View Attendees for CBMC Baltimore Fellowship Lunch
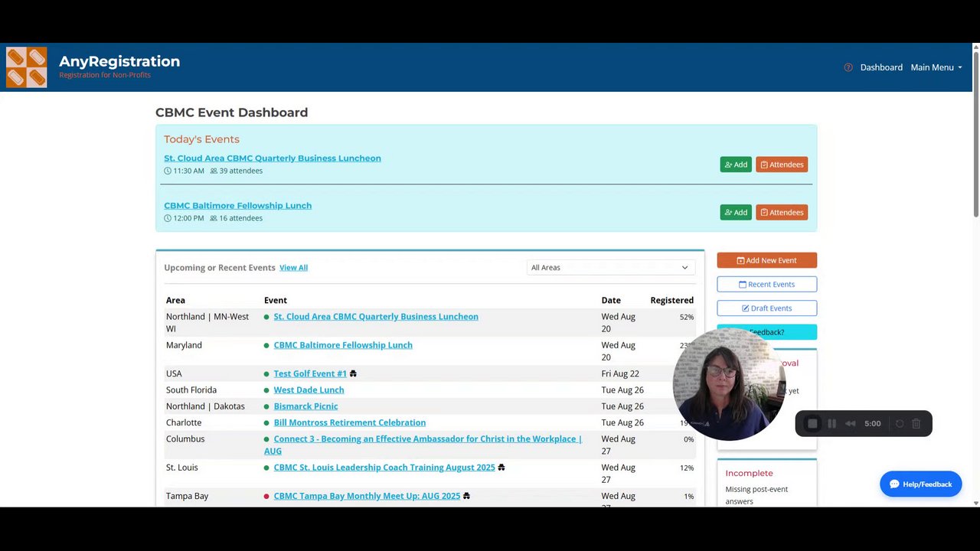 pyautogui.click(x=782, y=212)
